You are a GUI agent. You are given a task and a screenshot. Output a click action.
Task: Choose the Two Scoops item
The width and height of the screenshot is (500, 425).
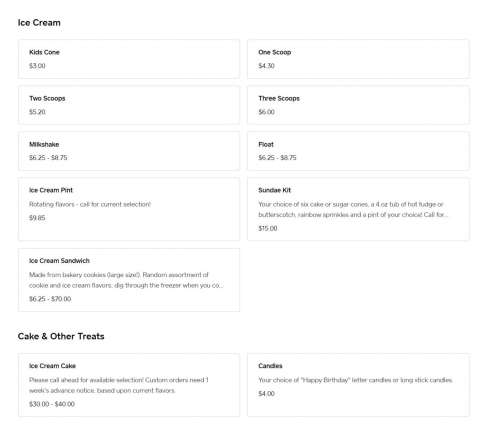129,105
